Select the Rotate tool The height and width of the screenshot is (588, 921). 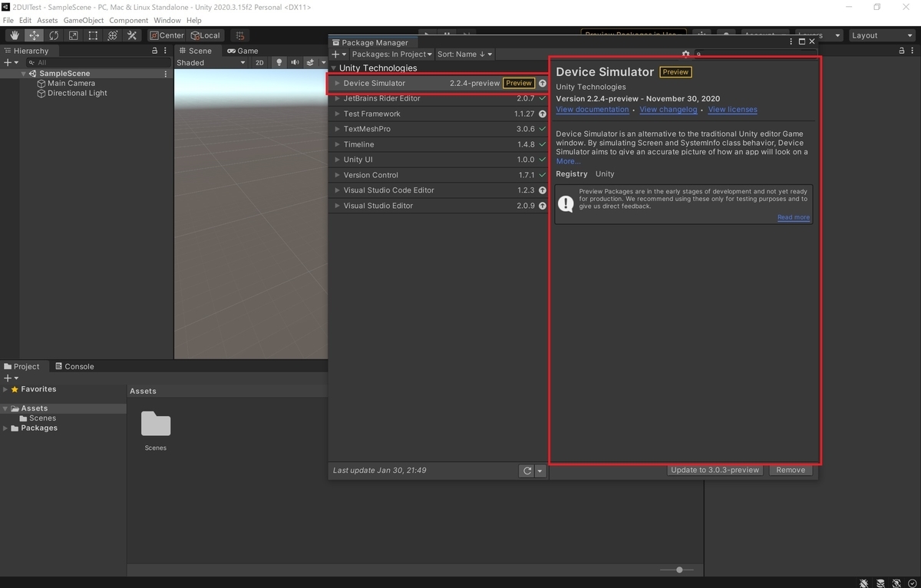54,35
